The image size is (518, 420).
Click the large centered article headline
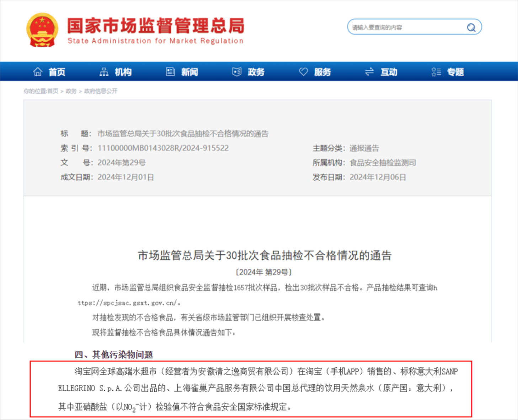coord(265,255)
